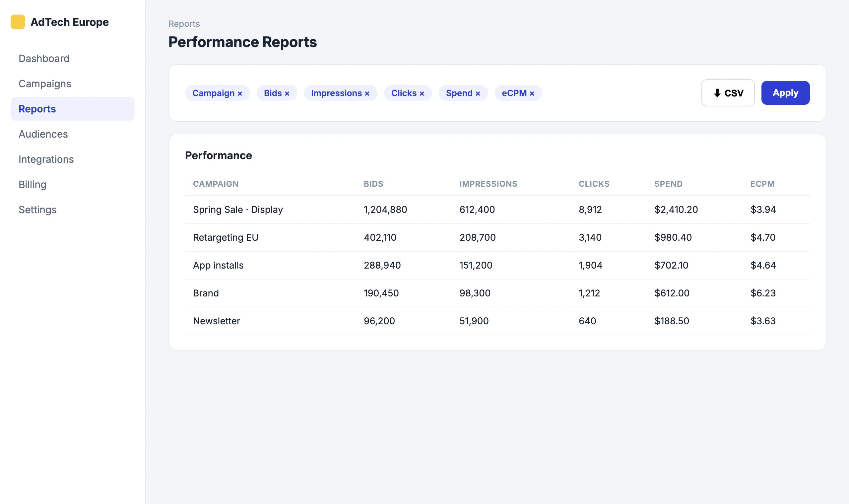Remove the eCPM chip via × icon

[532, 94]
